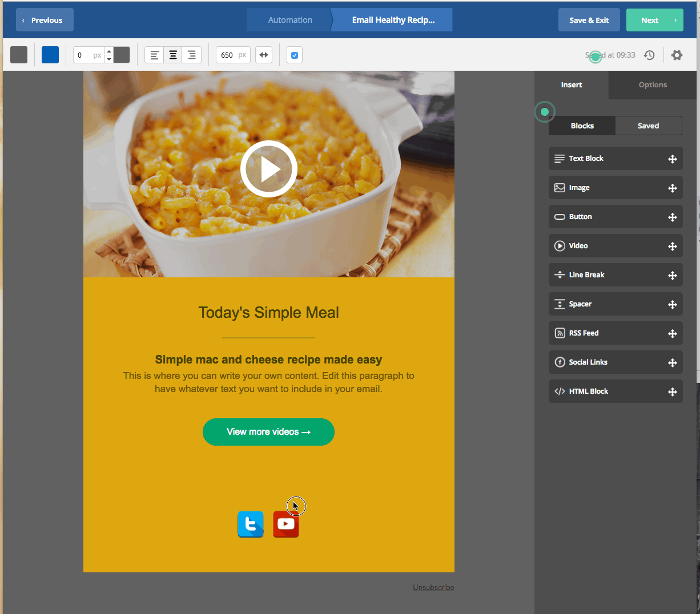
Task: Decrease border width with the down stepper arrow
Action: pos(109,59)
